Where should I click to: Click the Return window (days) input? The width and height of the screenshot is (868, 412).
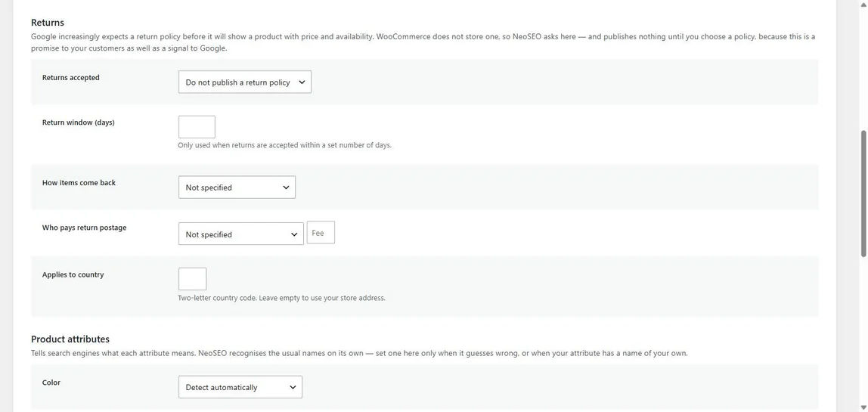[x=197, y=127]
